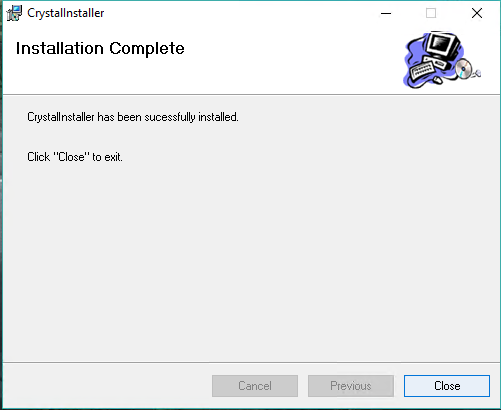Viewport: 501px width, 410px height.
Task: Click the grayed-out maximize window button
Action: click(431, 13)
